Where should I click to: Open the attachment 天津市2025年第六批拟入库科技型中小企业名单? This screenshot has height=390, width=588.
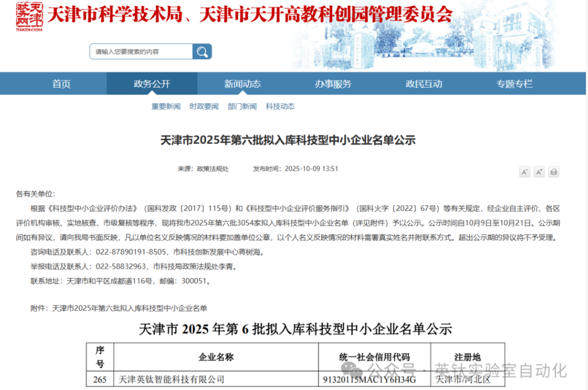pos(130,308)
